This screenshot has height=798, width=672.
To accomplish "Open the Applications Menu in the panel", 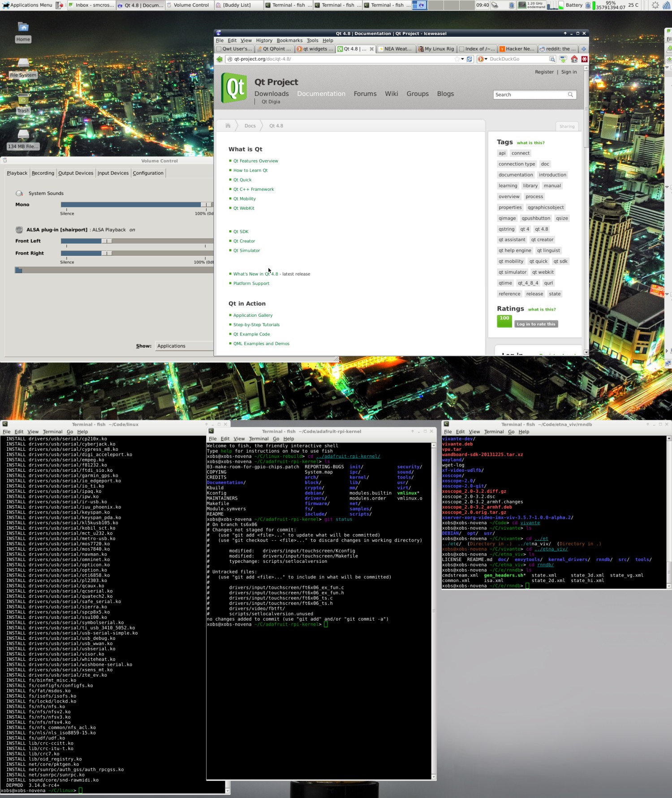I will click(x=27, y=5).
